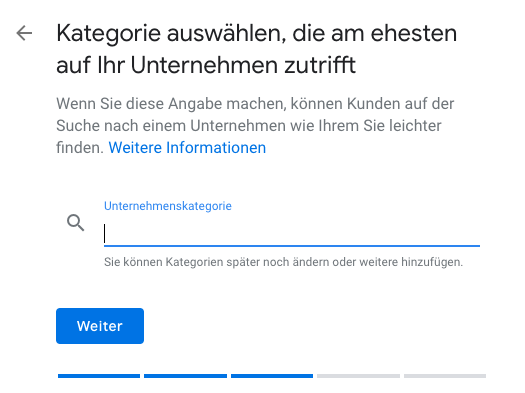
Task: Open the Weitere Informationen link
Action: 187,148
